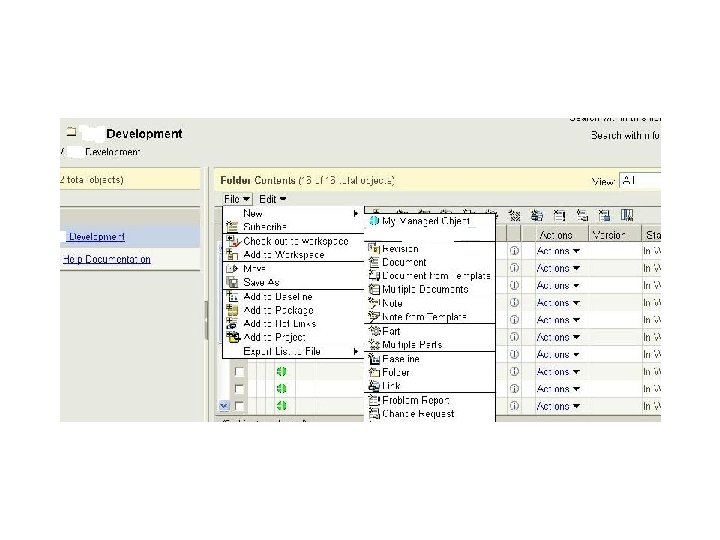The width and height of the screenshot is (720, 540).
Task: Sort by the Actions column header
Action: (556, 236)
